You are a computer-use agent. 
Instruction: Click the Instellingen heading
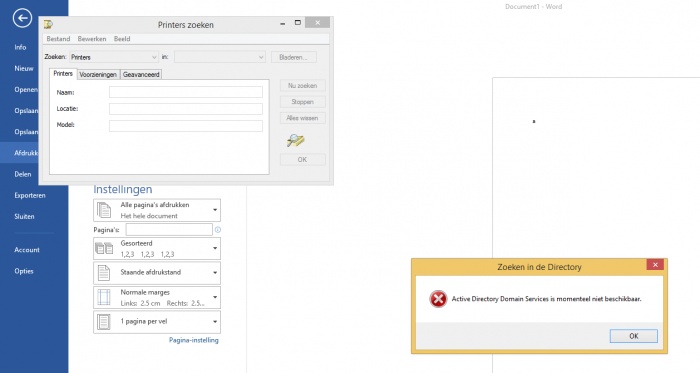123,189
